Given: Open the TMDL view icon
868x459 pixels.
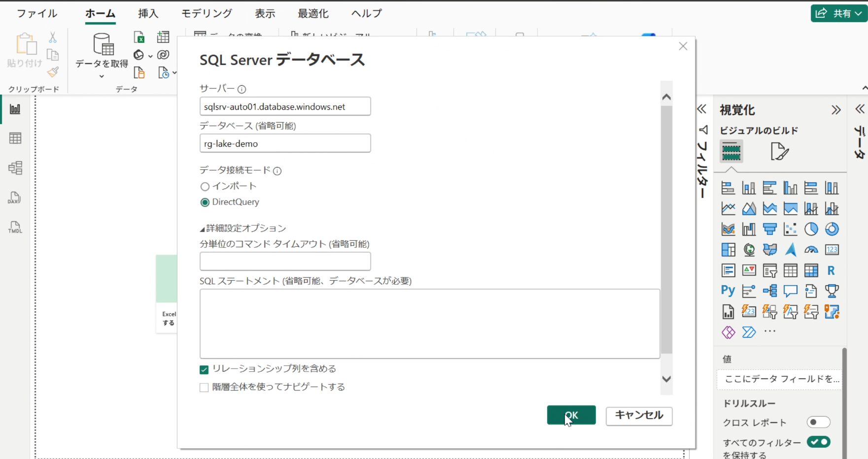Looking at the screenshot, I should coord(15,227).
